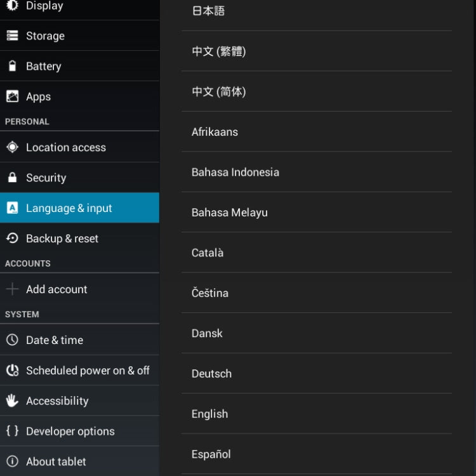Screen dimensions: 476x476
Task: Click the Display brightness icon
Action: coord(12,6)
